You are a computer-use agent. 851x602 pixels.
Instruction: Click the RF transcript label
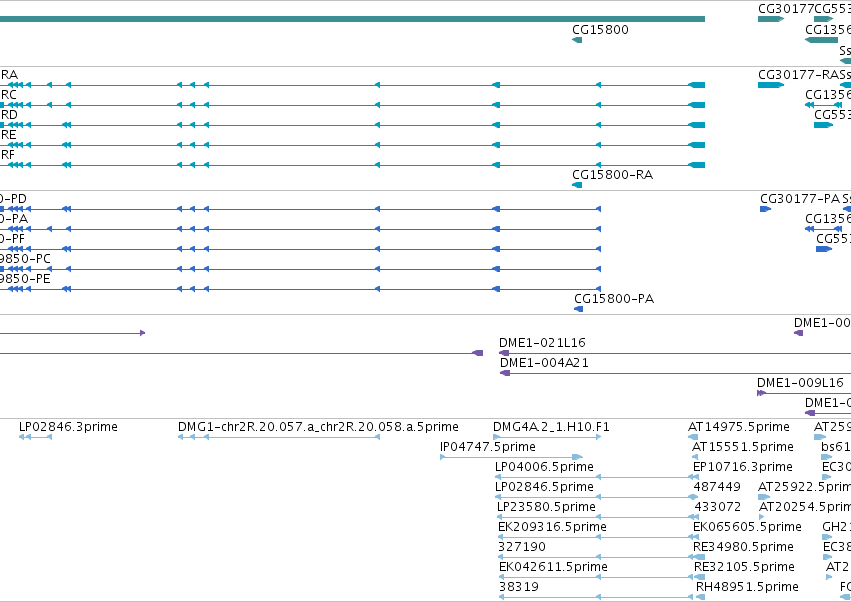click(8, 155)
